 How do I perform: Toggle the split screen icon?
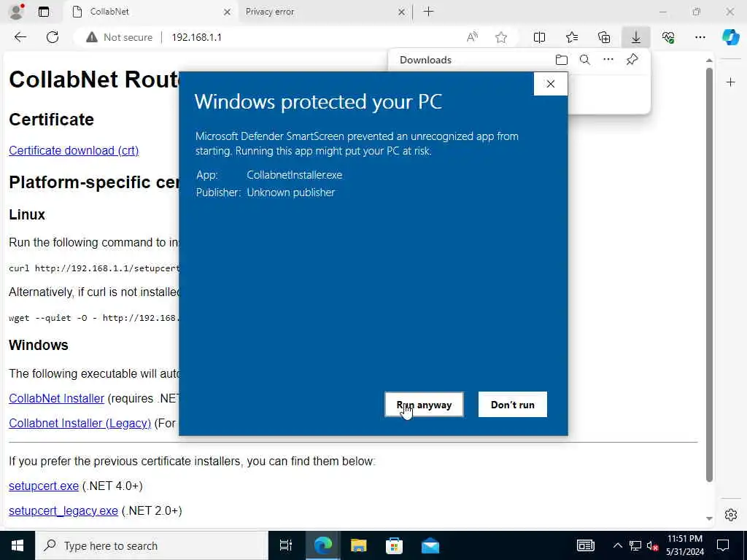coord(539,37)
